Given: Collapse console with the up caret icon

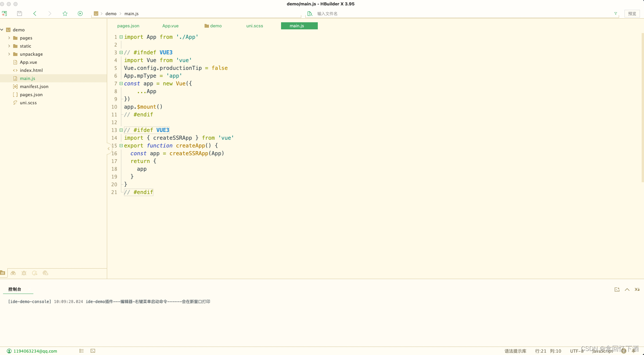Looking at the screenshot, I should pos(627,290).
